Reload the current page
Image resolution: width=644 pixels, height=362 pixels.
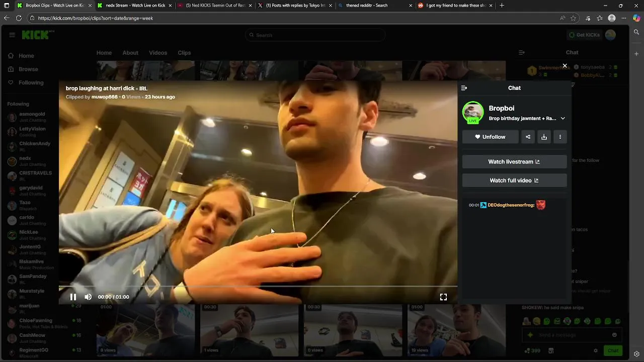tap(19, 18)
